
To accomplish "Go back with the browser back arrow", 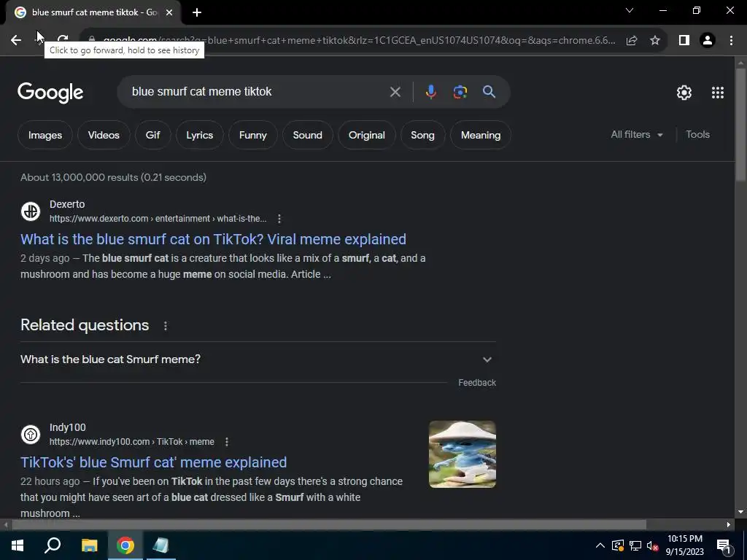I will [16, 40].
